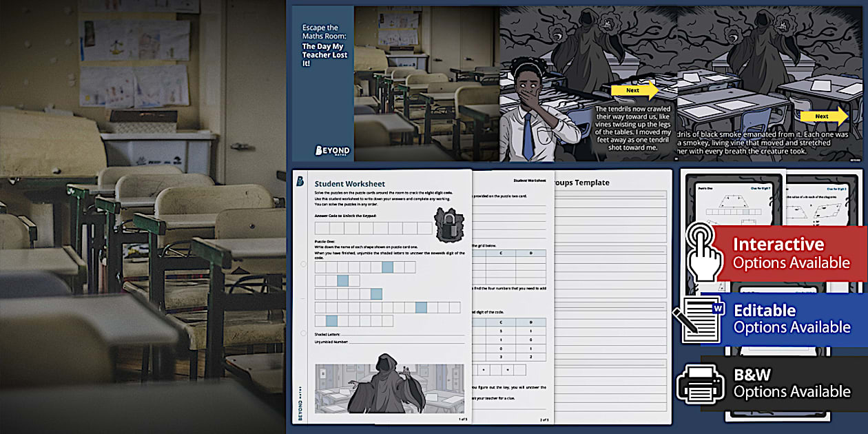Viewport: 868px width, 434px height.
Task: Click the Answer Code keypad boxes
Action: pyautogui.click(x=373, y=228)
